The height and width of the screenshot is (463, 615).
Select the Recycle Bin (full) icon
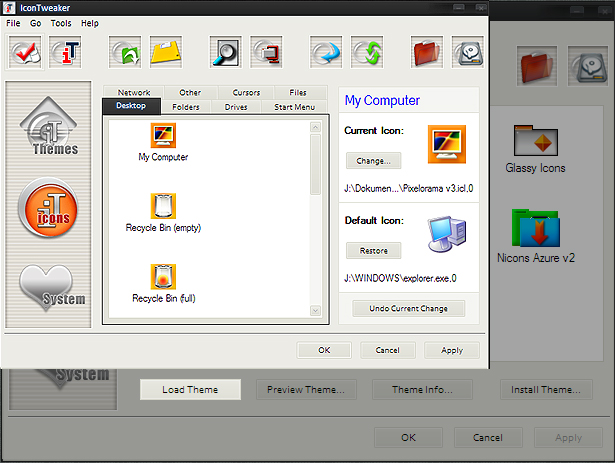coord(163,283)
